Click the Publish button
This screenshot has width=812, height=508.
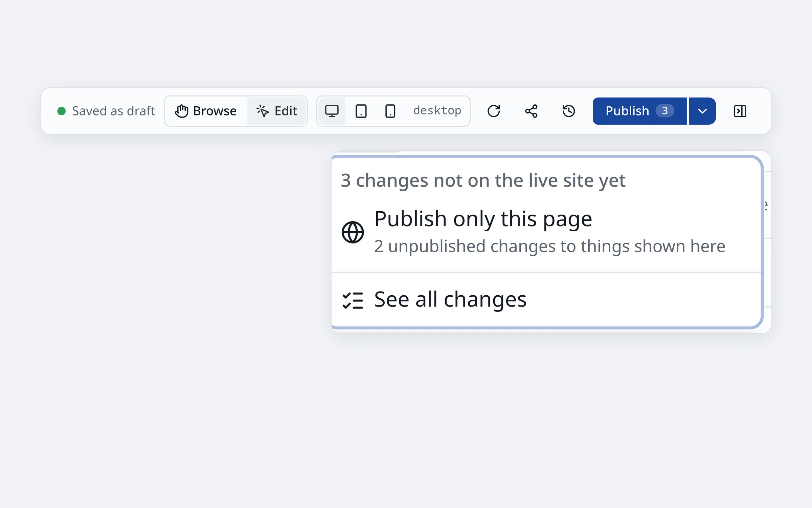click(x=639, y=111)
